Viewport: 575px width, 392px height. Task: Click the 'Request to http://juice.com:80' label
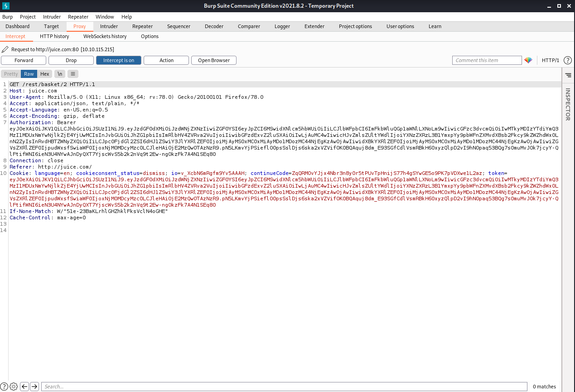pyautogui.click(x=63, y=49)
